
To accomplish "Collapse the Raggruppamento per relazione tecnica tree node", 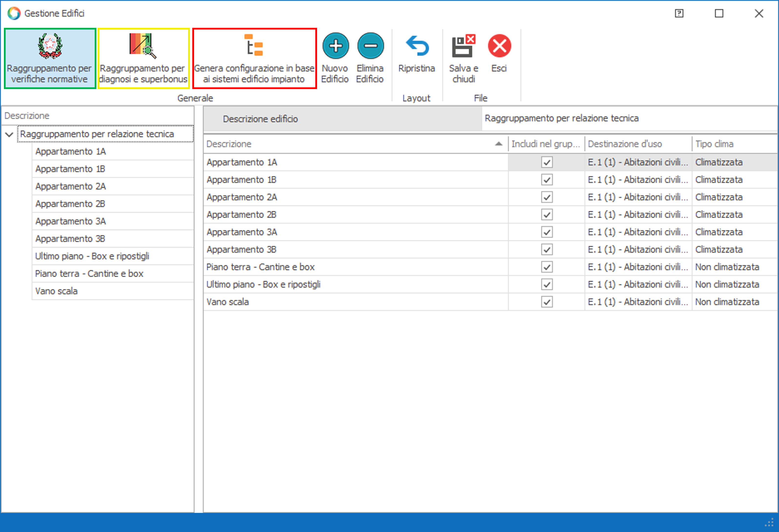I will tap(9, 134).
